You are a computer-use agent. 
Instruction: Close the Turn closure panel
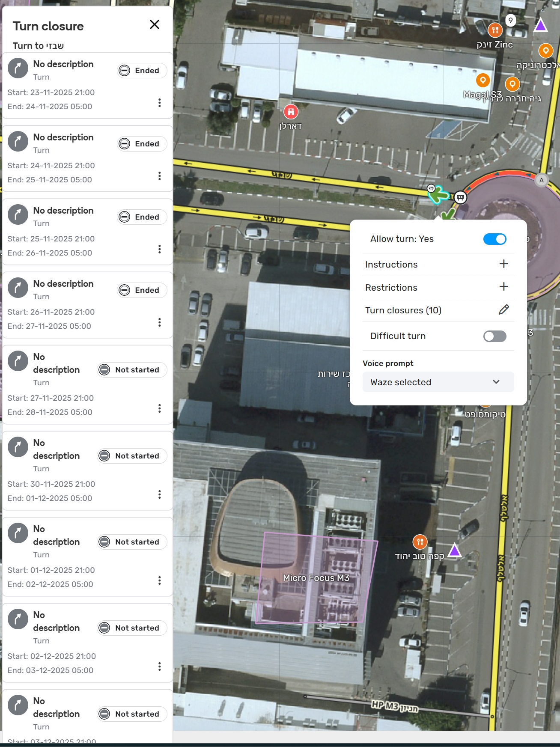click(x=155, y=25)
